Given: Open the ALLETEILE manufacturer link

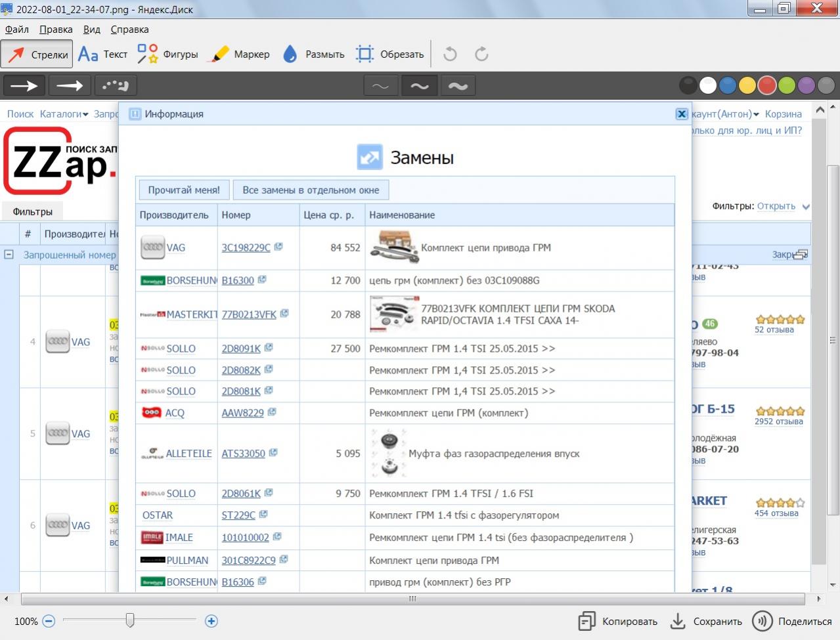Looking at the screenshot, I should (x=189, y=454).
